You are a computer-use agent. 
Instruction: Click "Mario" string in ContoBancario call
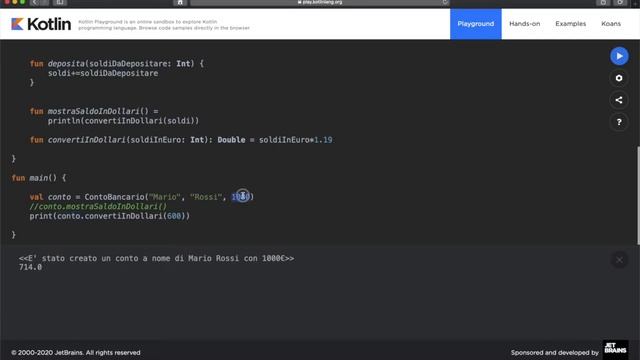coord(164,197)
